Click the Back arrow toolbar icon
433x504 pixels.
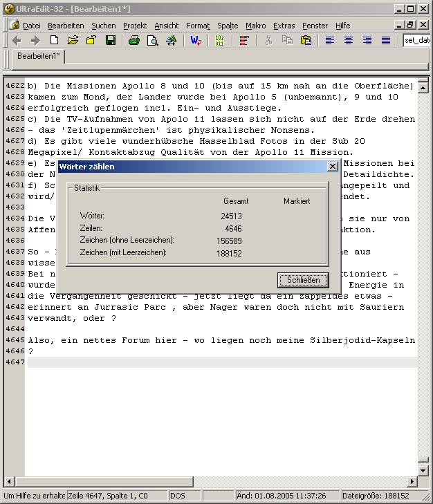pos(17,41)
